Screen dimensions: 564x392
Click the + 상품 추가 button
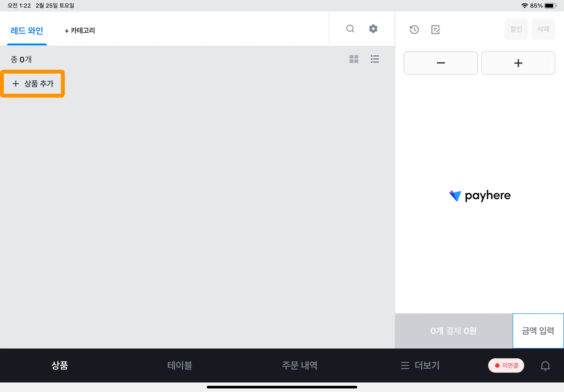[33, 83]
